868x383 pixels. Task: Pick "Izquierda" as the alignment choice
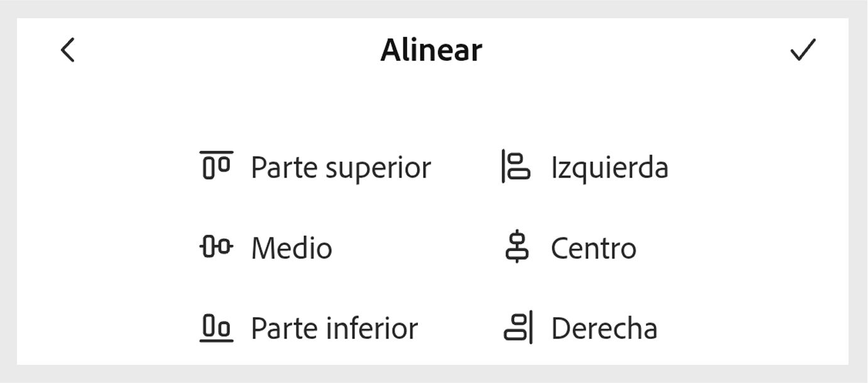(x=609, y=167)
